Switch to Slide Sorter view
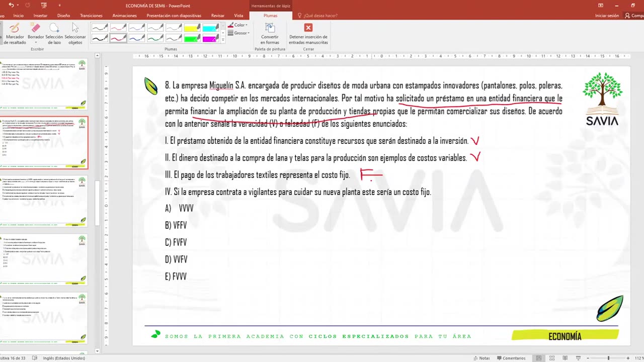Viewport: 644px width, 362px height. point(551,358)
